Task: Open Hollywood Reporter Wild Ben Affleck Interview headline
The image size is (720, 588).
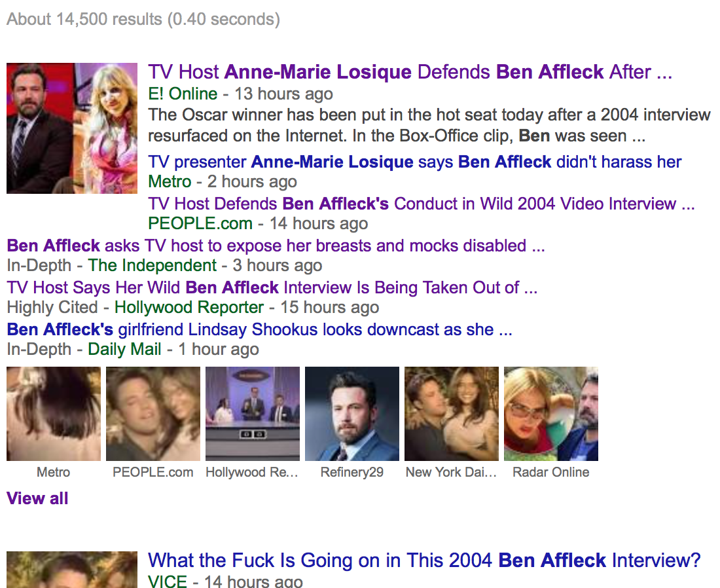Action: 272,287
